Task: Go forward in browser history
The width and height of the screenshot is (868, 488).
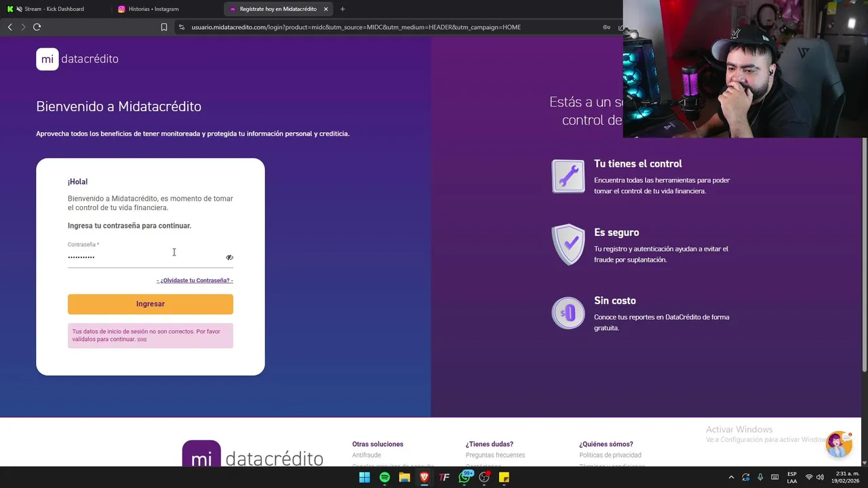Action: (x=23, y=27)
